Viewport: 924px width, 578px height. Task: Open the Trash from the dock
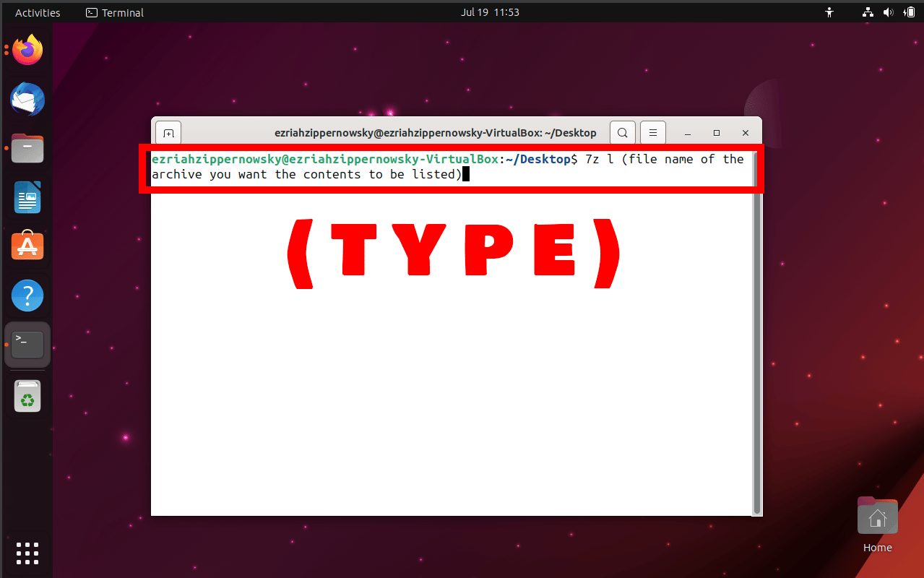[27, 396]
